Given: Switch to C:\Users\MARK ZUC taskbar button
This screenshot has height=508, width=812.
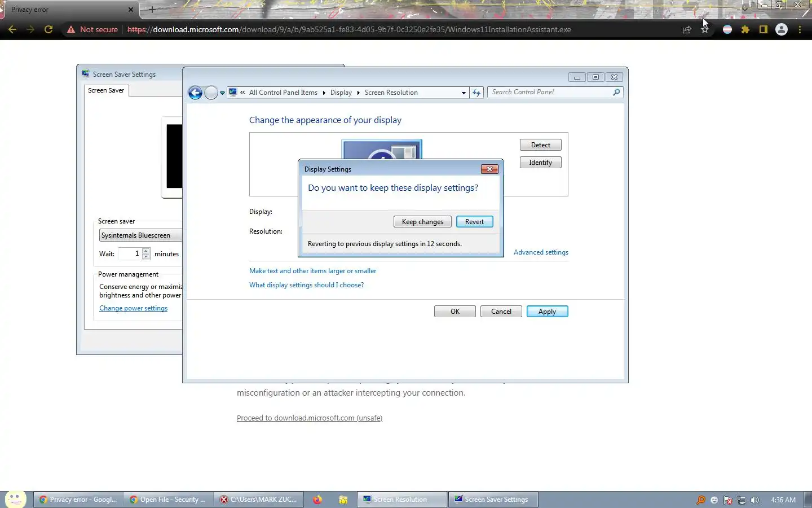Looking at the screenshot, I should click(258, 500).
